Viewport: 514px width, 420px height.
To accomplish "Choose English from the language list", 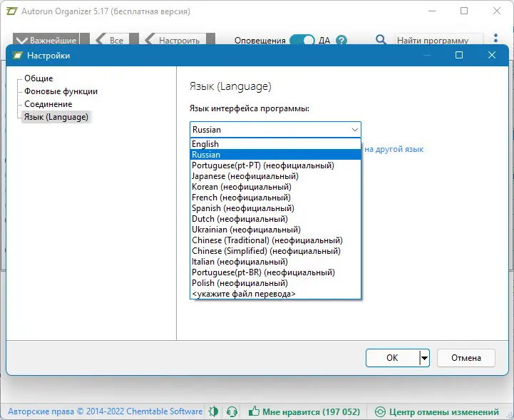I will (x=275, y=143).
